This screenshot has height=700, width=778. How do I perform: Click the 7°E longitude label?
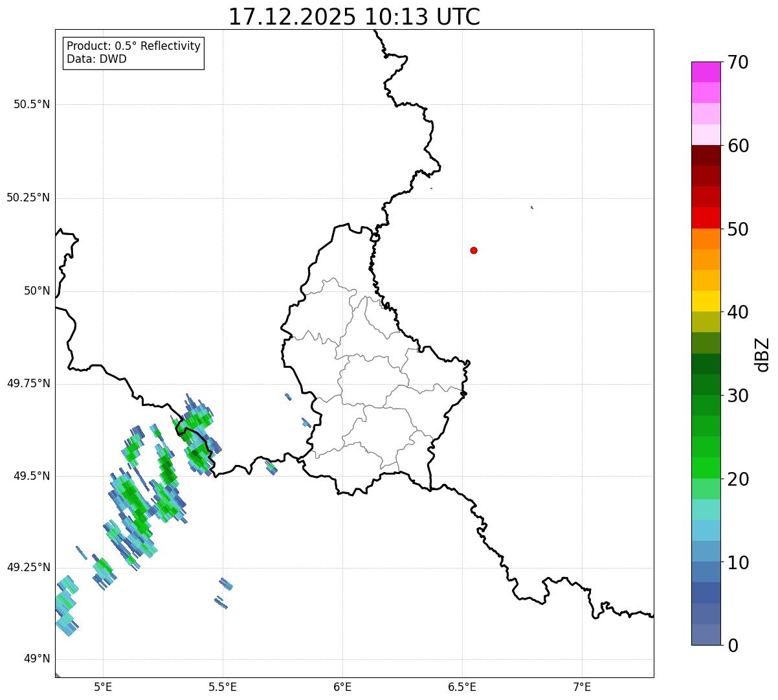[582, 687]
